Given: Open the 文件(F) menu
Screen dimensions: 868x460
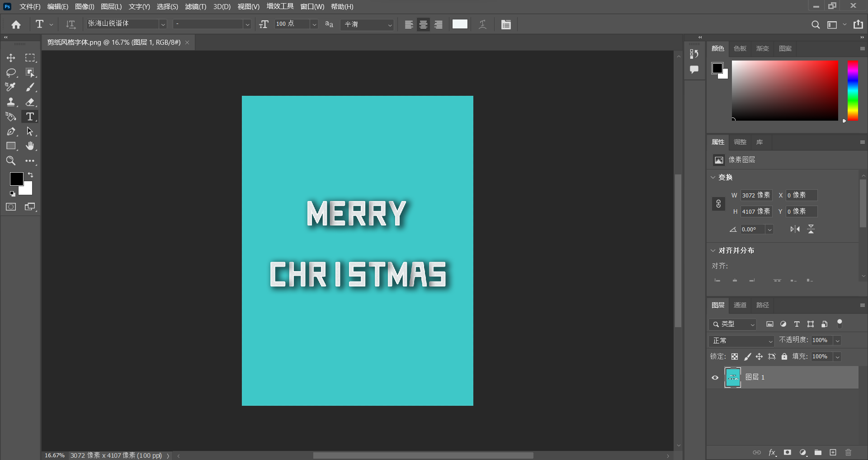Looking at the screenshot, I should click(x=30, y=7).
